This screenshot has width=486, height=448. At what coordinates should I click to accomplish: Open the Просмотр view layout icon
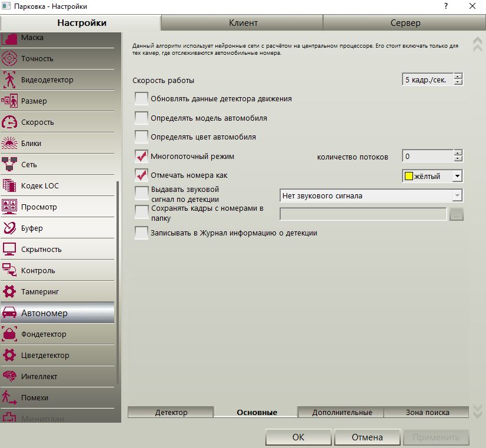pyautogui.click(x=9, y=207)
